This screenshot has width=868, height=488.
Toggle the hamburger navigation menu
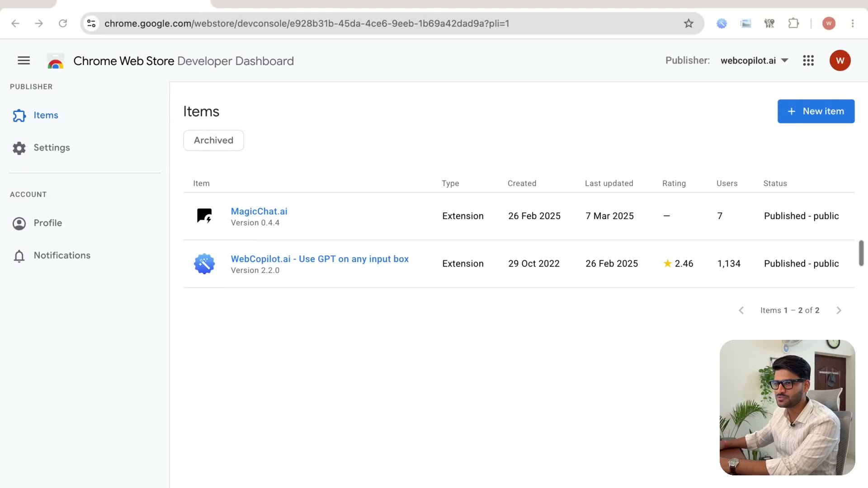(x=24, y=61)
